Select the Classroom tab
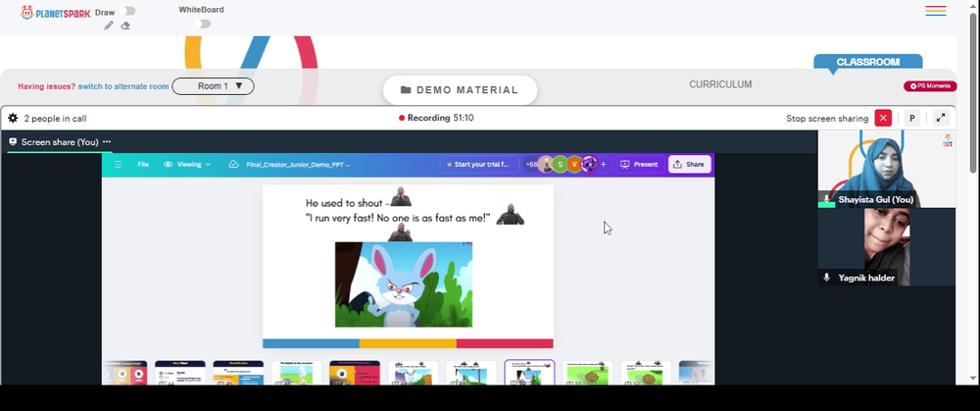This screenshot has width=980, height=411. (867, 62)
